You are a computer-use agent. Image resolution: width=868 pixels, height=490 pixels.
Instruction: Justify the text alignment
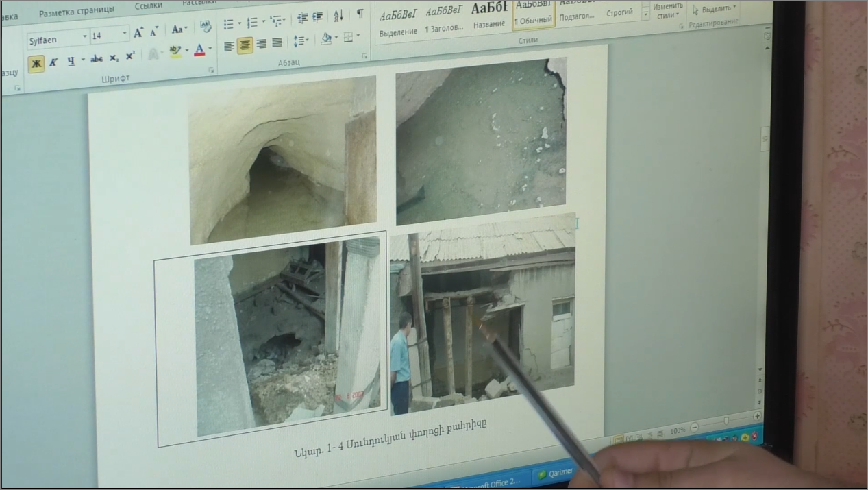tap(277, 43)
